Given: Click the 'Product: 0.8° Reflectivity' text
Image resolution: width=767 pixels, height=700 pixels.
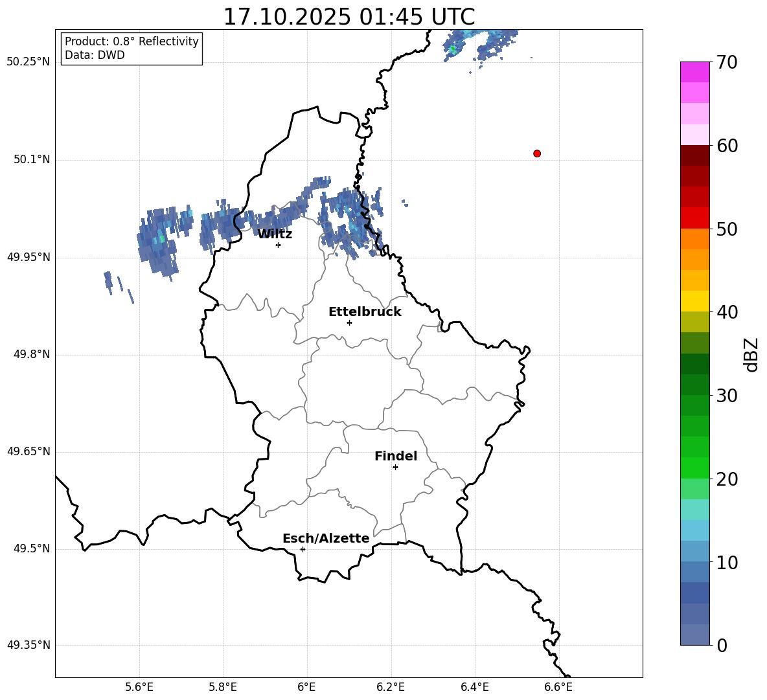Looking at the screenshot, I should [132, 41].
